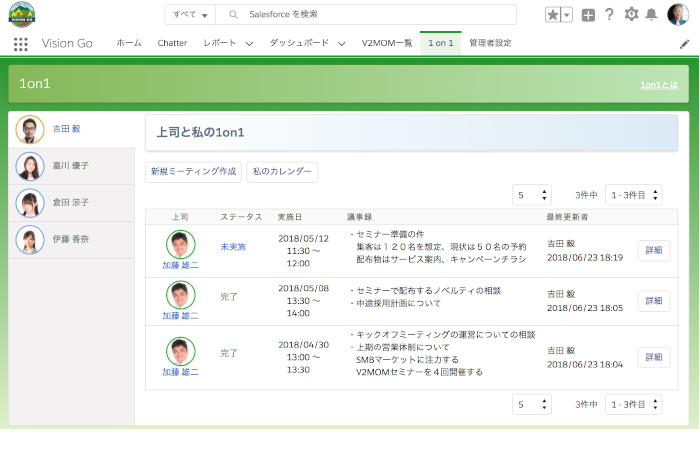Image resolution: width=700 pixels, height=467 pixels.
Task: Click the Vision Go app name
Action: (67, 43)
